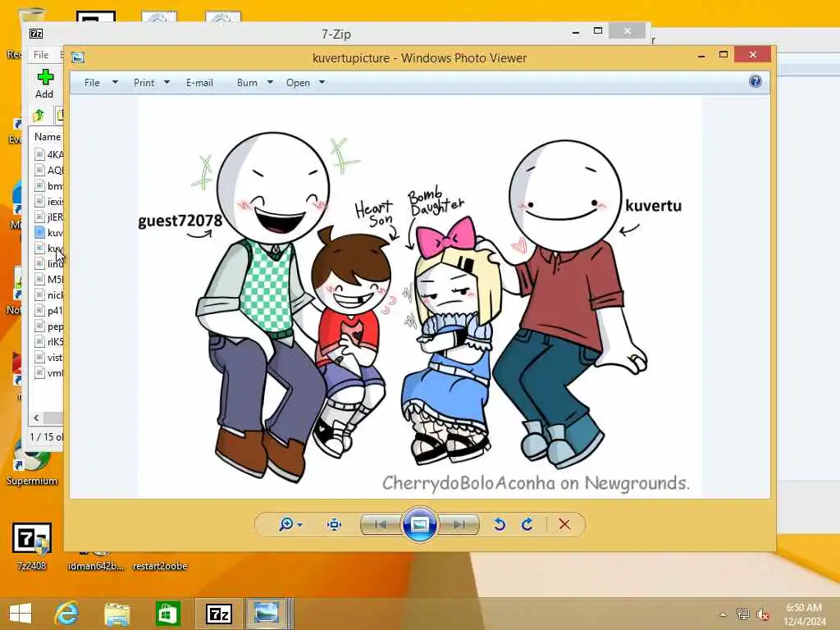Click the Open menu in Photo Viewer

click(x=298, y=83)
